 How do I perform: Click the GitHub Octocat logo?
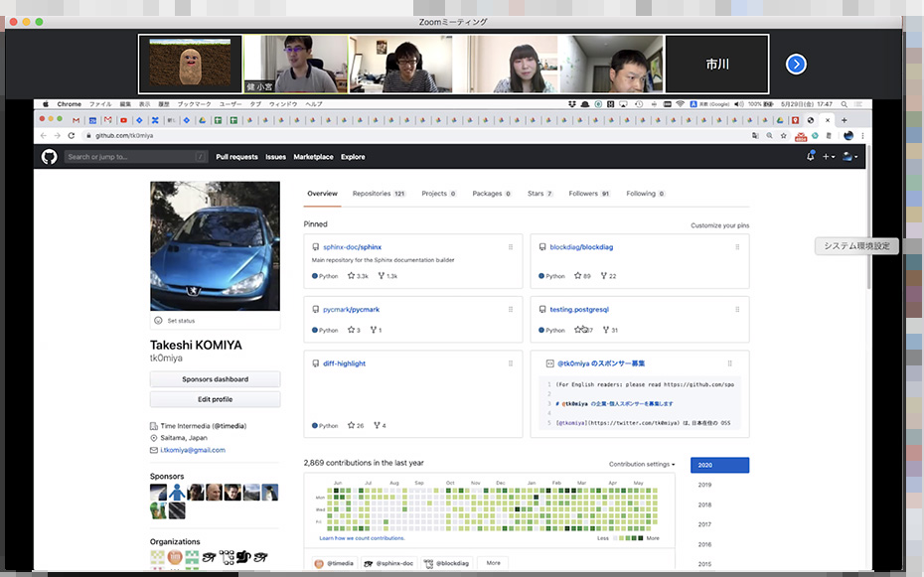pyautogui.click(x=49, y=157)
